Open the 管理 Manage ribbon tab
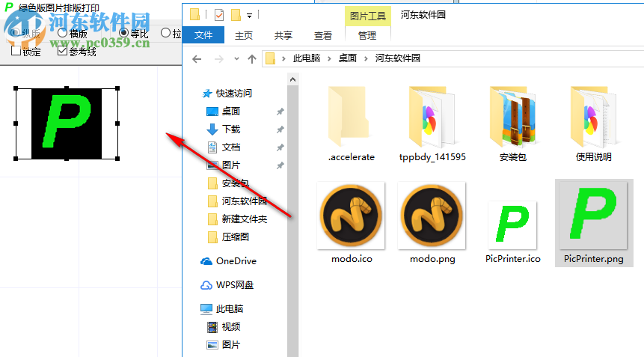 367,36
